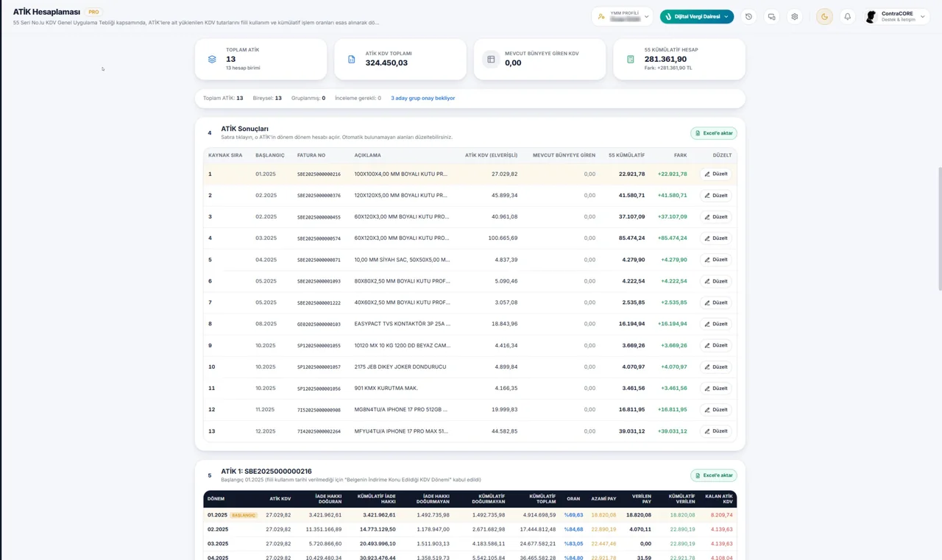Click the FATURA NO column header

[311, 155]
